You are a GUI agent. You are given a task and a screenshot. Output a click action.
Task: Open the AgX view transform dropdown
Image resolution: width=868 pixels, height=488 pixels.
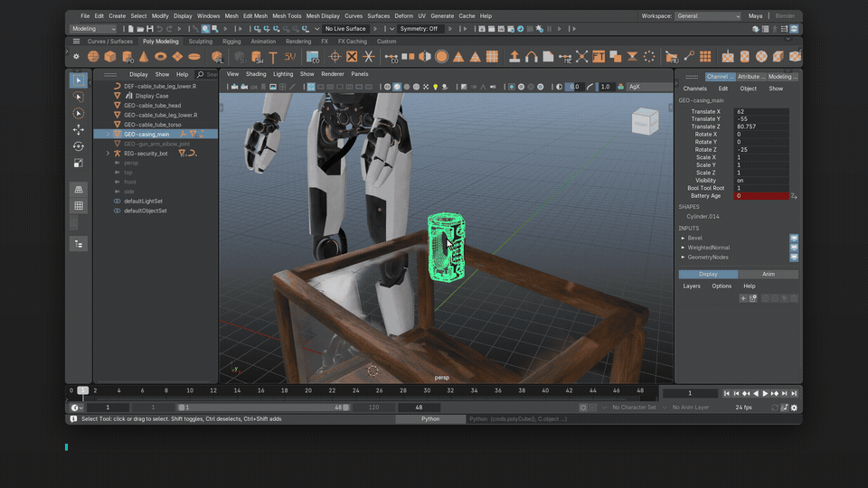[x=649, y=87]
